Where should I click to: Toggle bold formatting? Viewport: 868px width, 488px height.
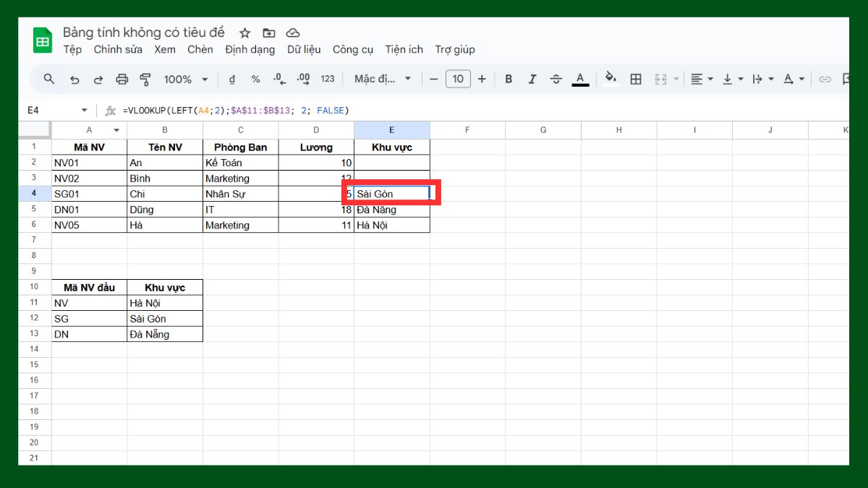point(509,79)
